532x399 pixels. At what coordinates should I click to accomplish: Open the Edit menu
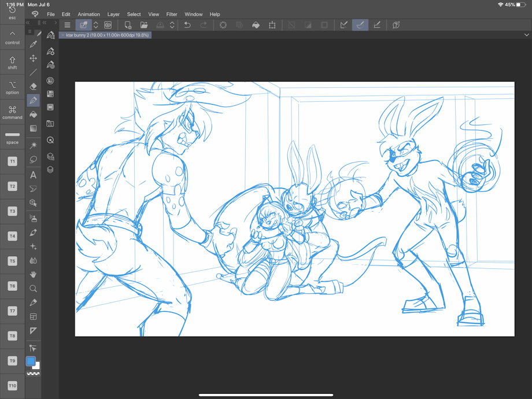point(66,14)
